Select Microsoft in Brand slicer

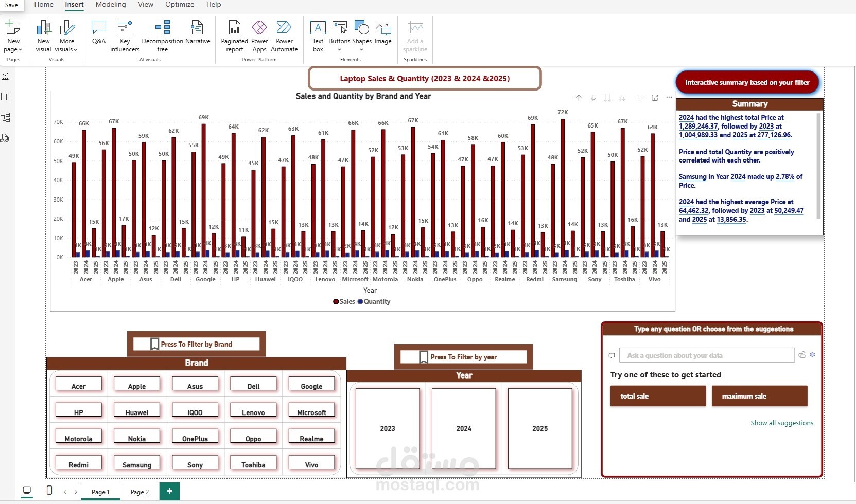coord(311,410)
